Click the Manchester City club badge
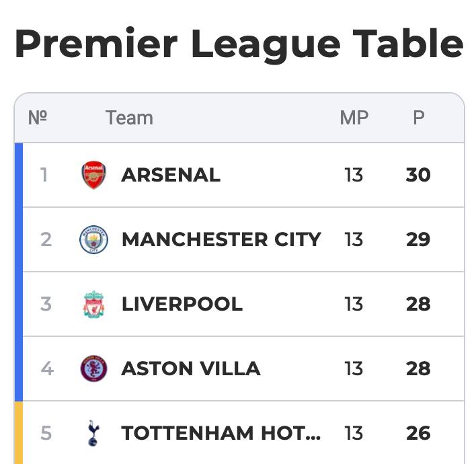476x464 pixels. click(x=93, y=239)
